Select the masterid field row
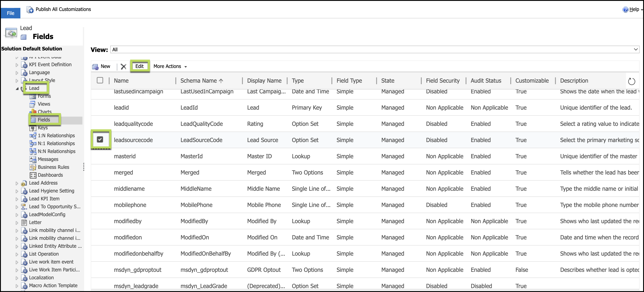The width and height of the screenshot is (644, 292). click(x=125, y=156)
